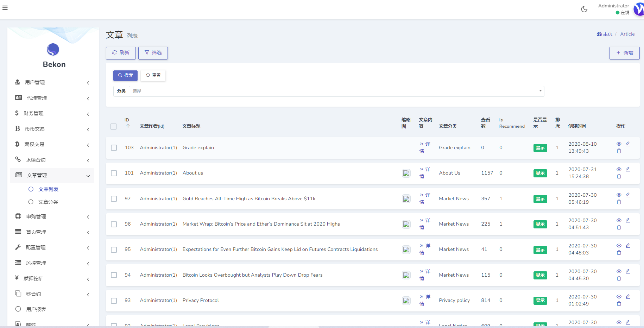This screenshot has height=328, width=644.
Task: Click the hamburger menu icon
Action: click(5, 8)
